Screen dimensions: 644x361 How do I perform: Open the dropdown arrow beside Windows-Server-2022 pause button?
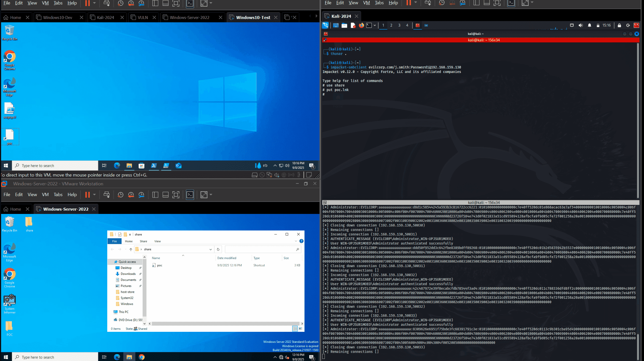click(94, 195)
